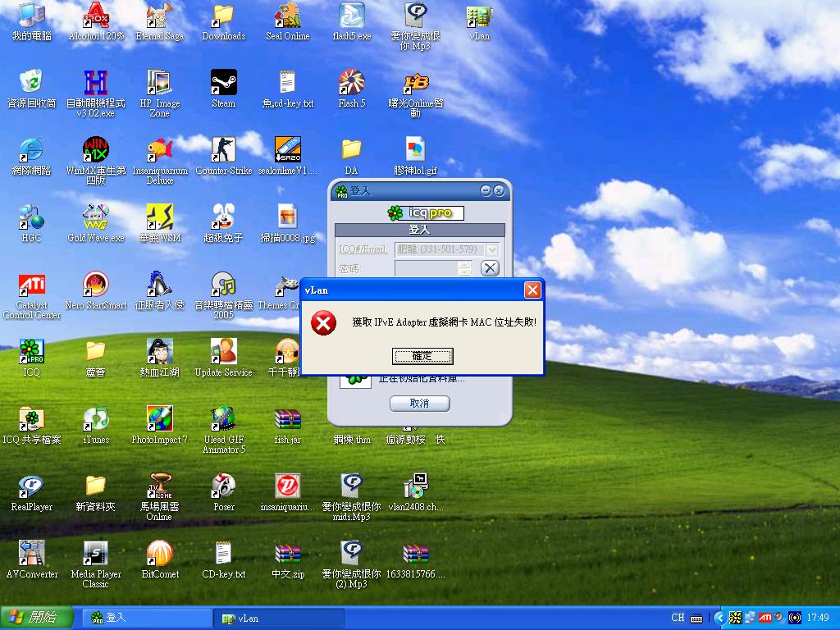Select the HGC desktop icon
Image resolution: width=840 pixels, height=630 pixels.
point(31,224)
